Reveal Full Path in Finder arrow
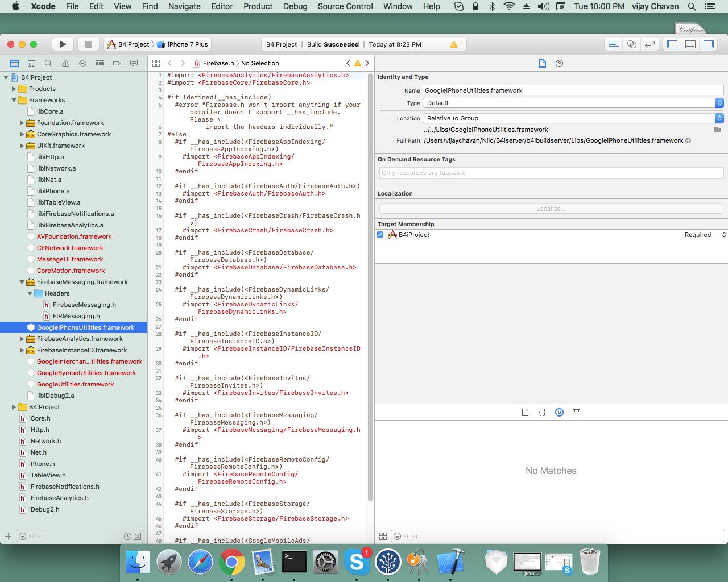728x582 pixels. pos(688,140)
